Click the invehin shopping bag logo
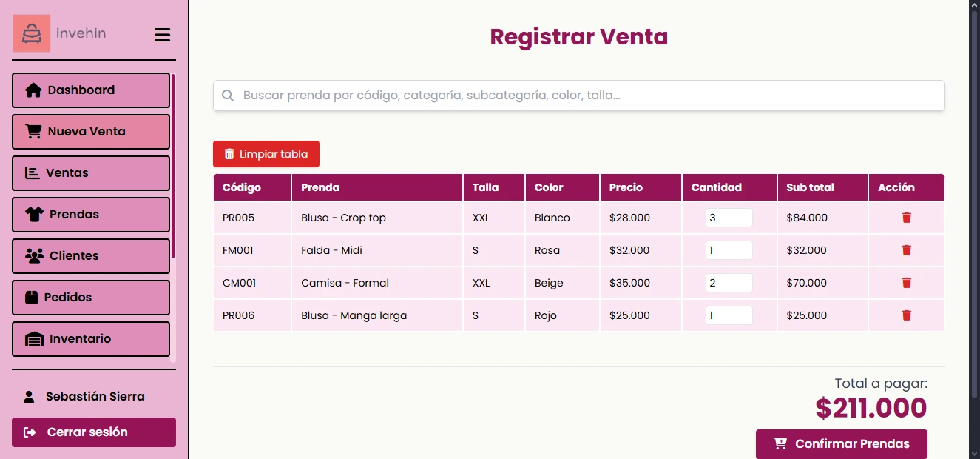The height and width of the screenshot is (459, 980). (x=30, y=33)
